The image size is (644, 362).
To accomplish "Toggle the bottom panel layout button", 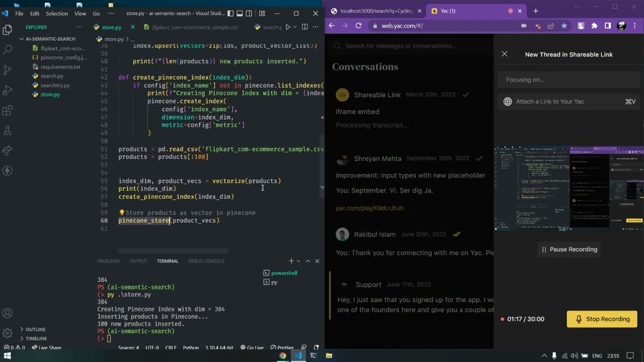I will tap(240, 14).
